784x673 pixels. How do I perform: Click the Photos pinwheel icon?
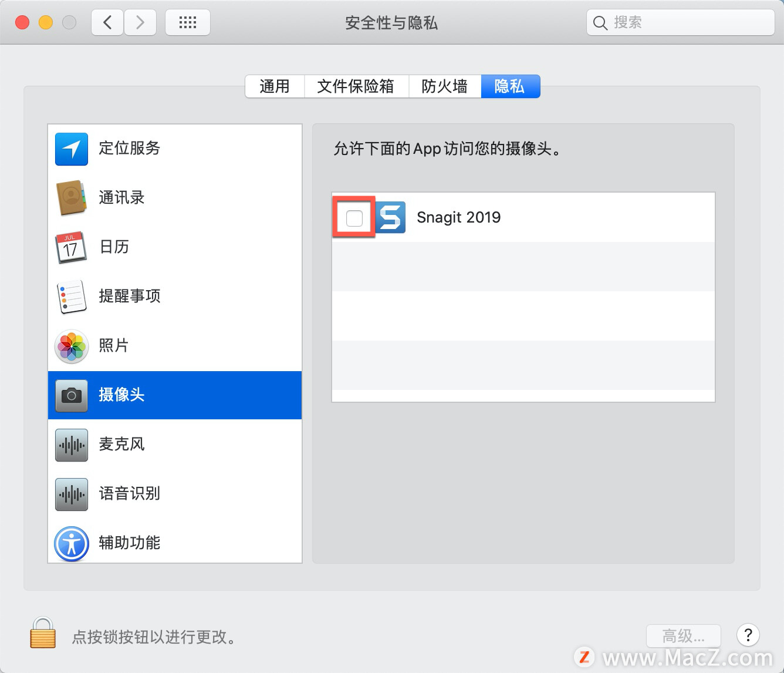pos(72,346)
